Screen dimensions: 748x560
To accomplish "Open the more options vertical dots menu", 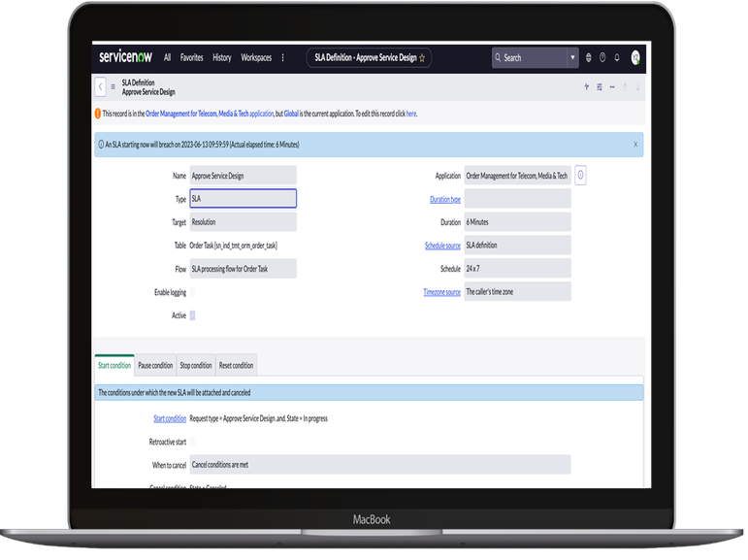I will click(x=283, y=58).
